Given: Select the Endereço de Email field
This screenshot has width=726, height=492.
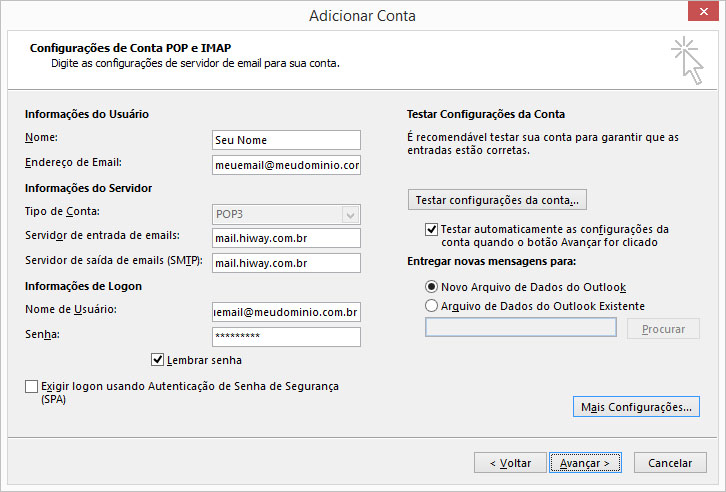Looking at the screenshot, I should pos(286,165).
